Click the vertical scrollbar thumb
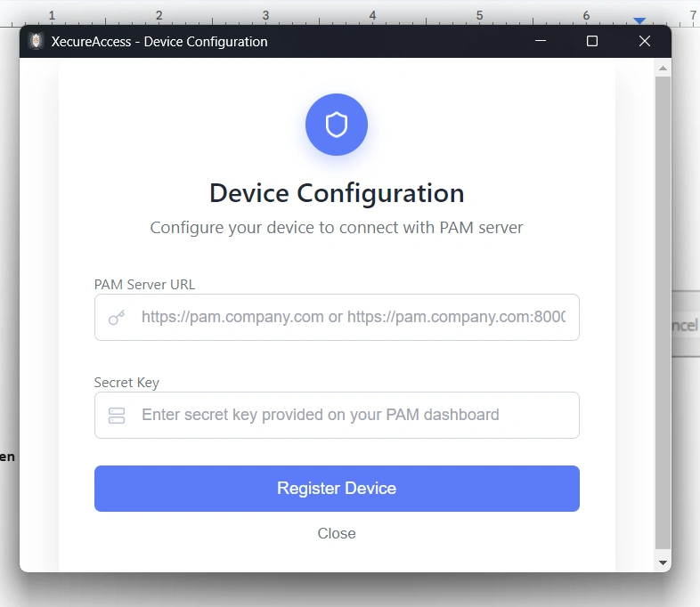Screen dimensions: 700x607 663,313
